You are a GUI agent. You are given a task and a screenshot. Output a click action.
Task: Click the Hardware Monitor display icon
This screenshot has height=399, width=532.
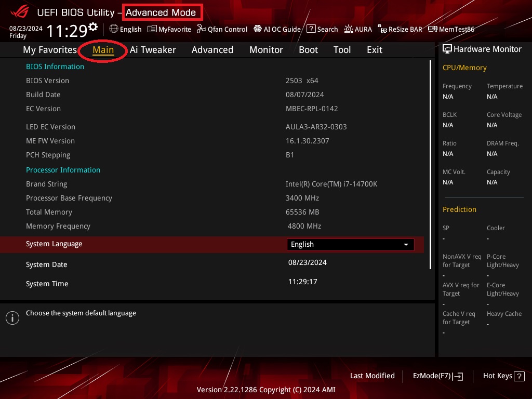click(447, 49)
